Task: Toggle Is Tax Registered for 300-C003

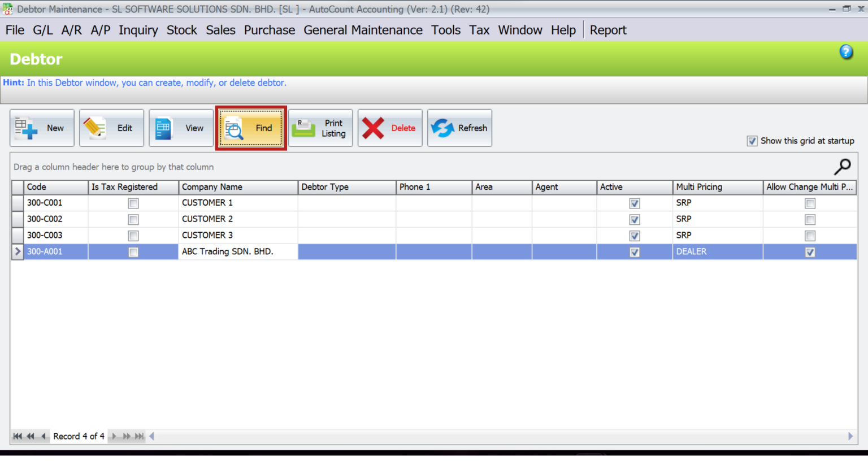Action: click(133, 236)
